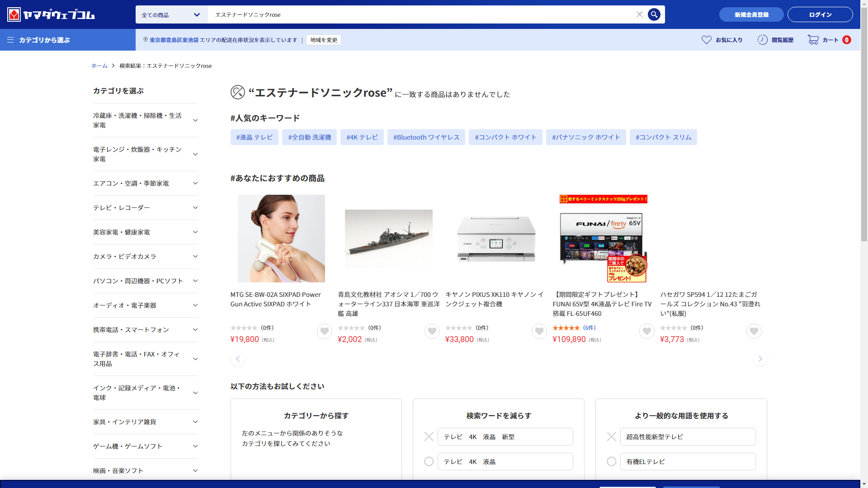
Task: Open the Canon PIXUS XK110 printer thumbnail
Action: click(x=496, y=239)
